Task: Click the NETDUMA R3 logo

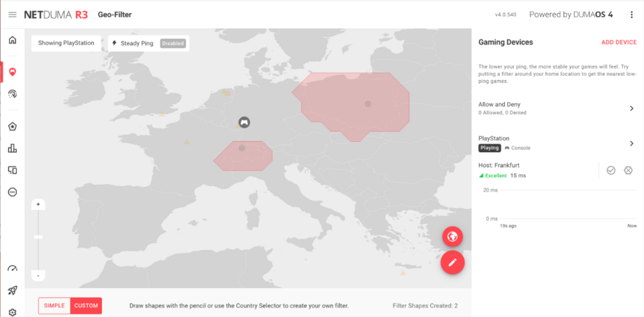Action: point(56,15)
